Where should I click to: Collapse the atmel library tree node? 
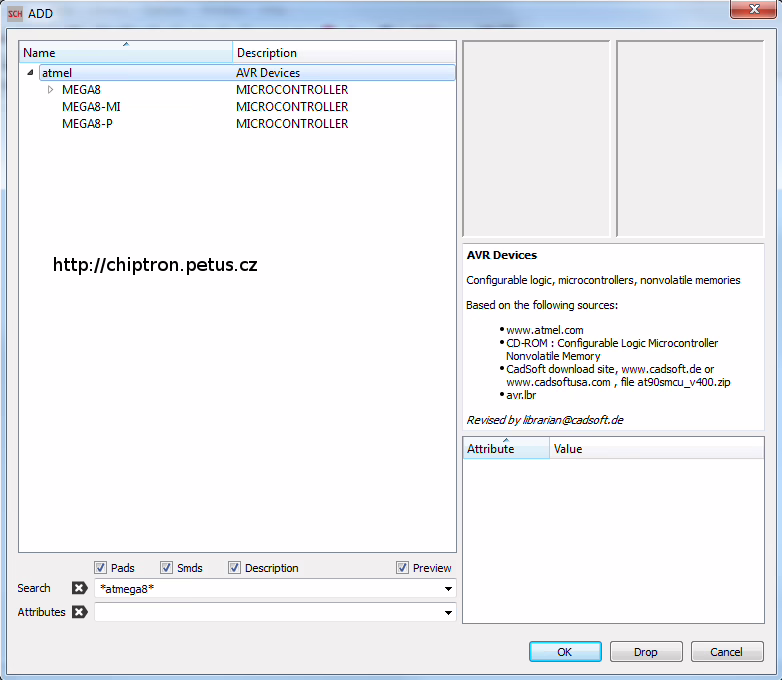(x=31, y=73)
